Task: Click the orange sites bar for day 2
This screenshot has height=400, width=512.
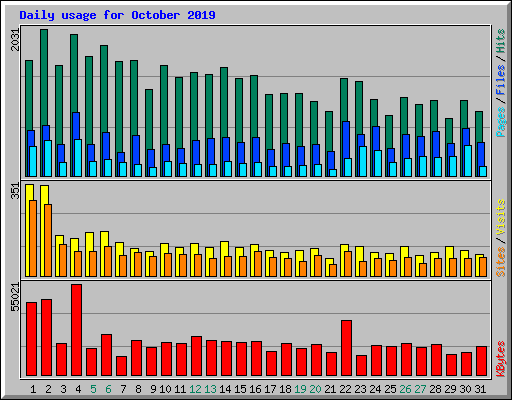Action: (48, 240)
